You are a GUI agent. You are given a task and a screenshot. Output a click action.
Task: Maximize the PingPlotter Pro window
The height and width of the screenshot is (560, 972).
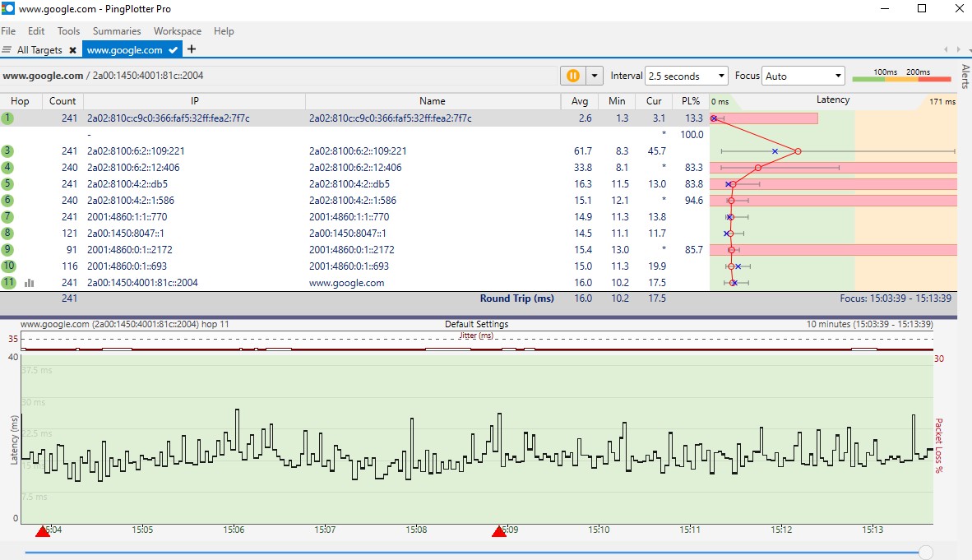click(x=922, y=9)
